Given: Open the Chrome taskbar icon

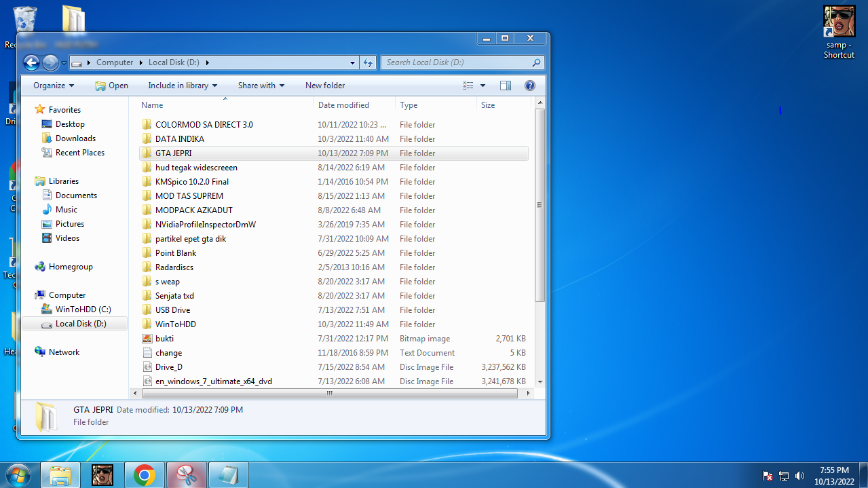Looking at the screenshot, I should tap(144, 475).
